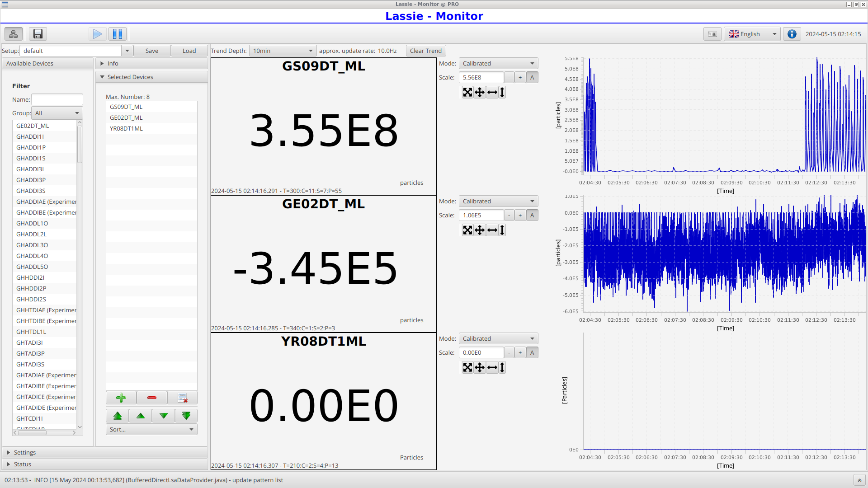Image resolution: width=868 pixels, height=488 pixels.
Task: Pause monitoring with the pause icon
Action: tap(118, 34)
